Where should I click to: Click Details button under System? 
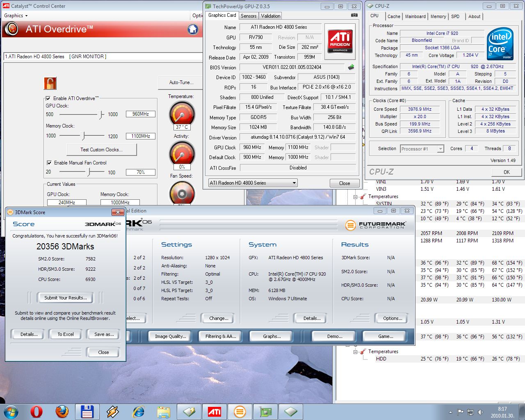311,318
